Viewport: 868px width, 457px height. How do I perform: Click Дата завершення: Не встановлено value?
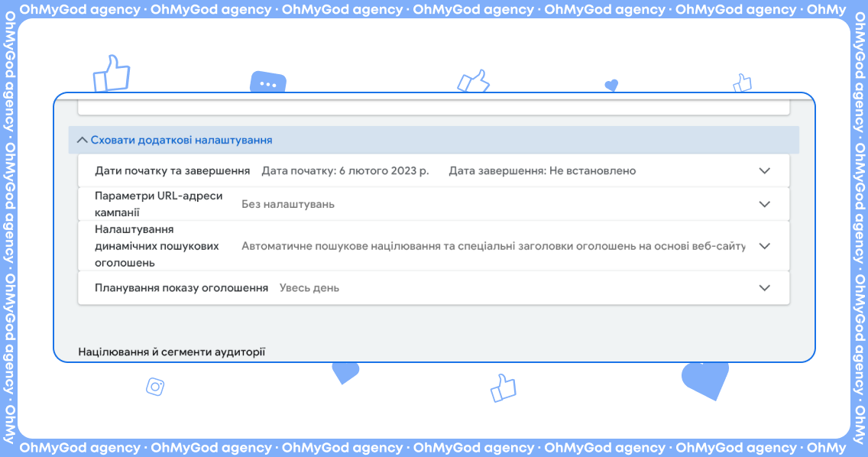tap(542, 171)
